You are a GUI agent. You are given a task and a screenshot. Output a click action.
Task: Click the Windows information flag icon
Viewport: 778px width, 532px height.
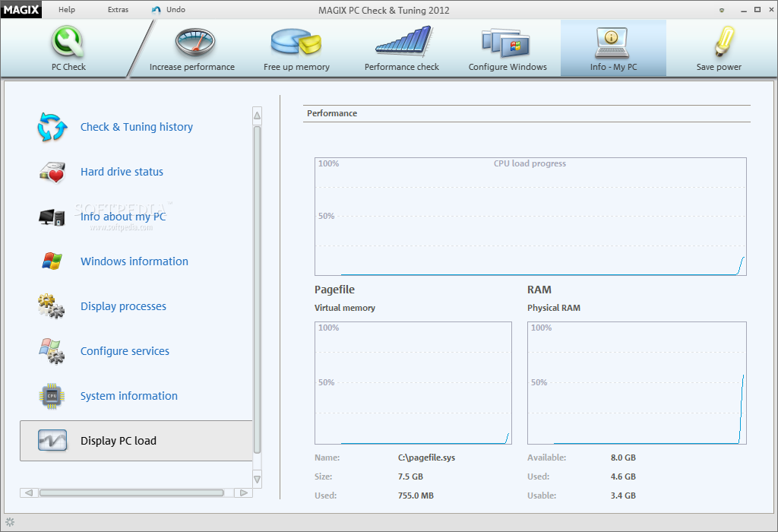point(52,261)
